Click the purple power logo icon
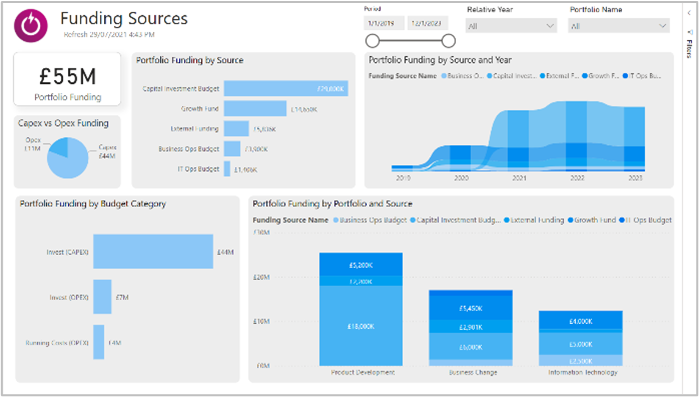Viewport: 699px width, 397px height. [x=31, y=26]
